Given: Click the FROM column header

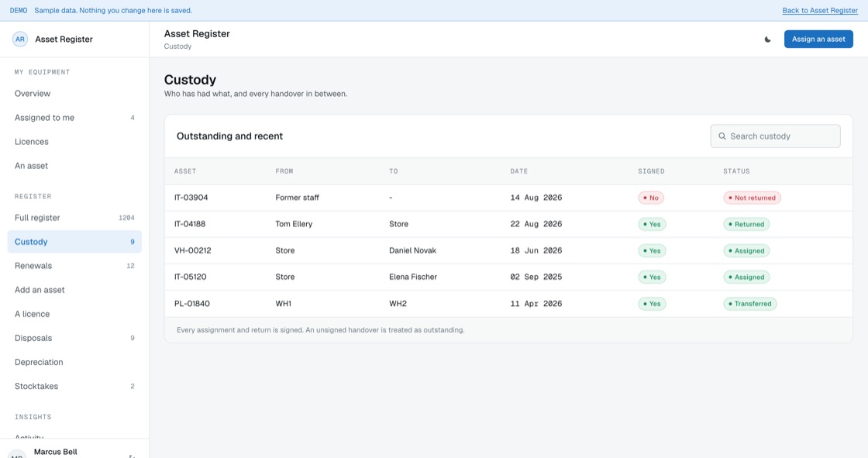Looking at the screenshot, I should click(x=284, y=171).
